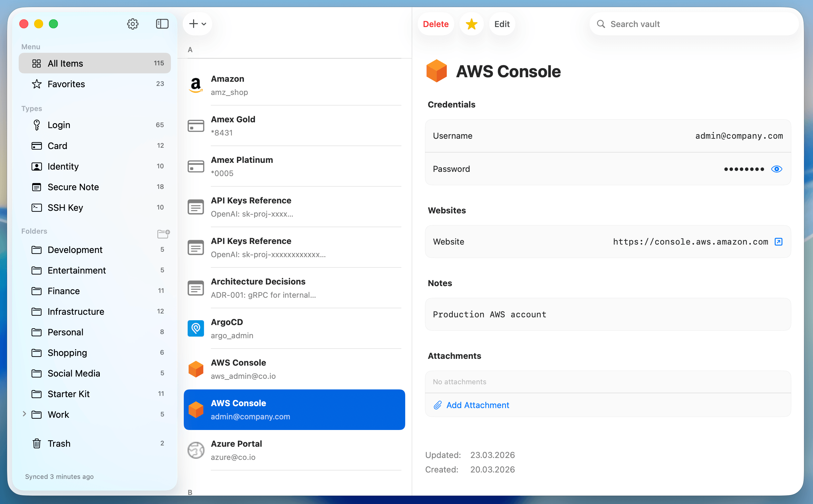Click the Login key icon
813x504 pixels.
click(x=37, y=125)
